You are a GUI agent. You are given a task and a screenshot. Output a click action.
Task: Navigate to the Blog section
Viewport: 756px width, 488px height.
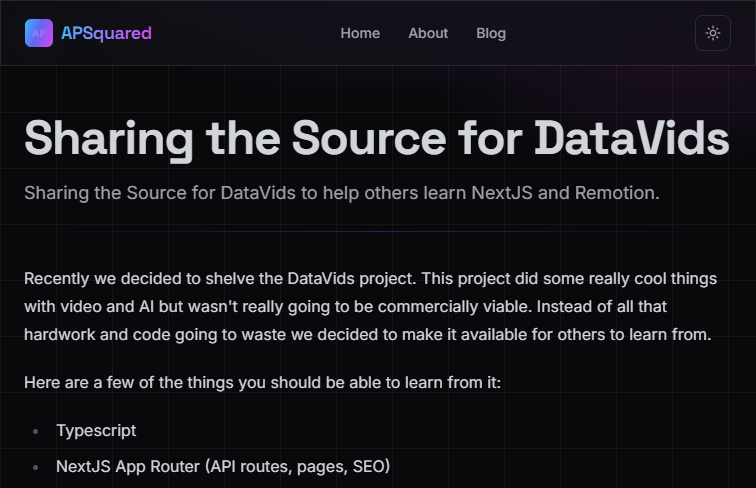[491, 33]
